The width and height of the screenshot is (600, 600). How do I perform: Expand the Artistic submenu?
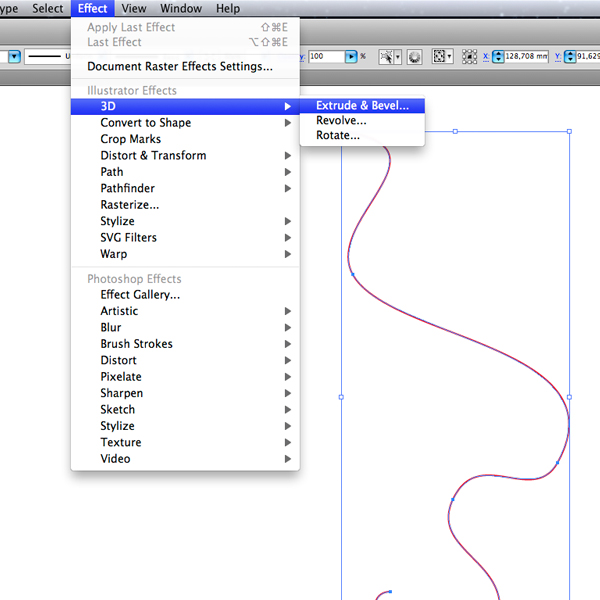pyautogui.click(x=185, y=311)
